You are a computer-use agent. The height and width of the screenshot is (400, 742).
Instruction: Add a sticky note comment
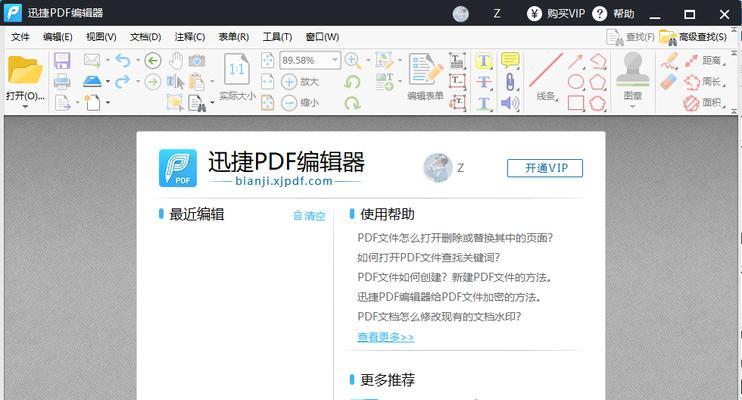pos(510,60)
